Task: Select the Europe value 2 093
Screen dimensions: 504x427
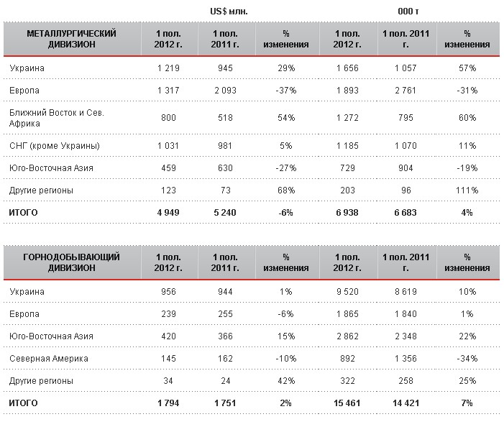Action: pos(226,91)
